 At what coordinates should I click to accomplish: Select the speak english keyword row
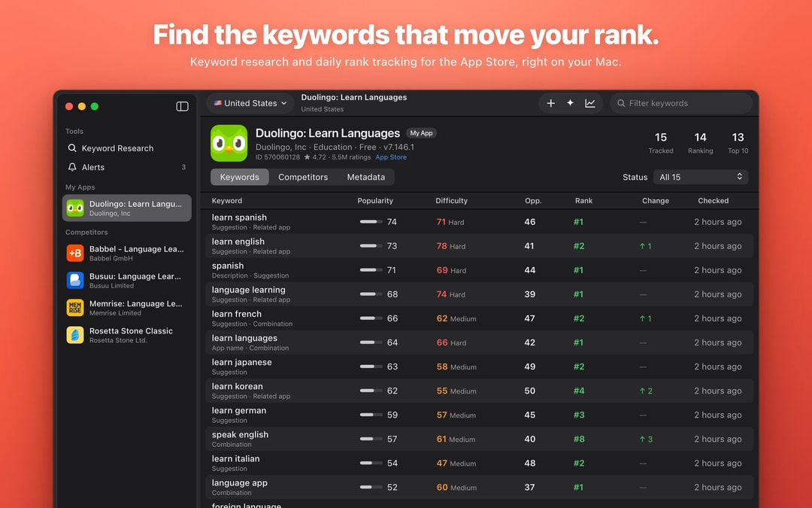point(479,439)
